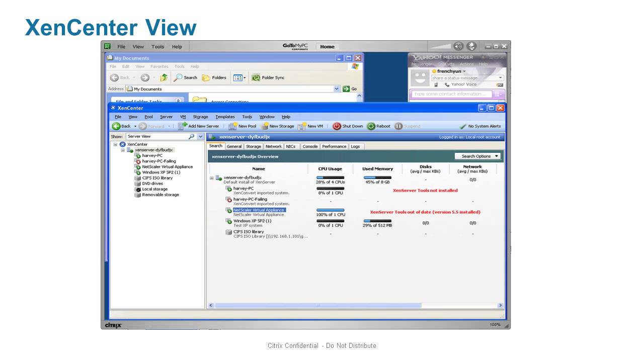Switch to the Logs tab
The width and height of the screenshot is (644, 362).
coord(355,146)
